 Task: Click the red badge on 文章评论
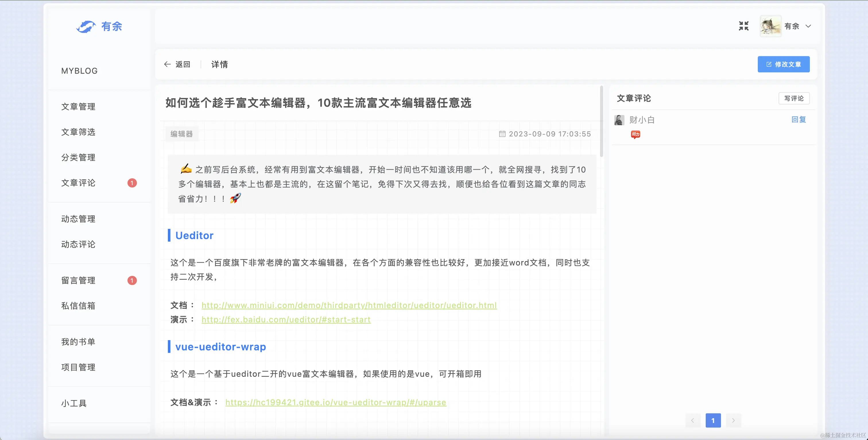(x=132, y=183)
